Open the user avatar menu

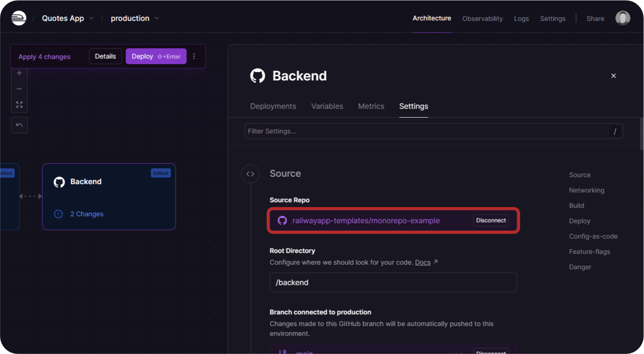(623, 18)
